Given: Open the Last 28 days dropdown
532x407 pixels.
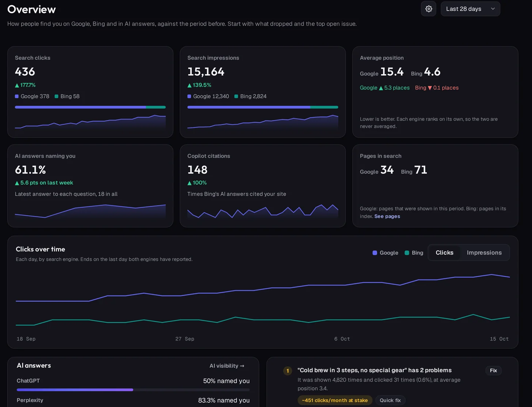Looking at the screenshot, I should pyautogui.click(x=470, y=9).
